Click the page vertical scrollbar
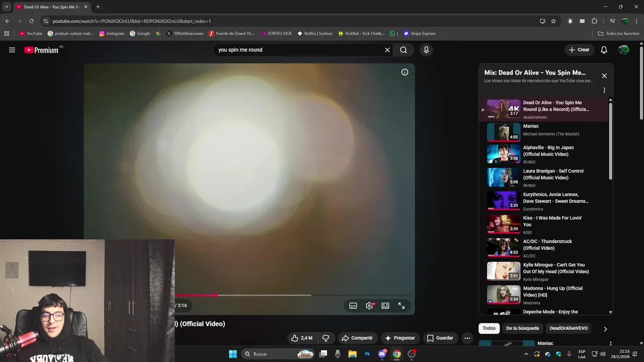The height and width of the screenshot is (362, 644). (x=641, y=83)
